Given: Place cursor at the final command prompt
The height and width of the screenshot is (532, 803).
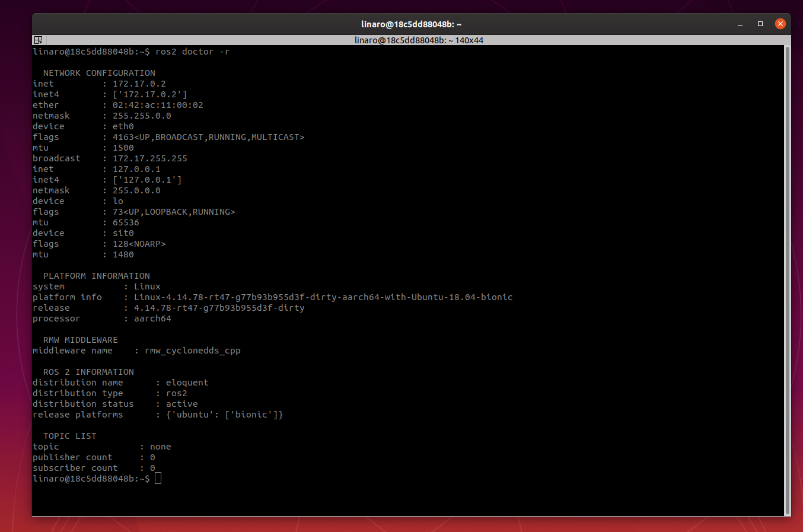Looking at the screenshot, I should [158, 479].
